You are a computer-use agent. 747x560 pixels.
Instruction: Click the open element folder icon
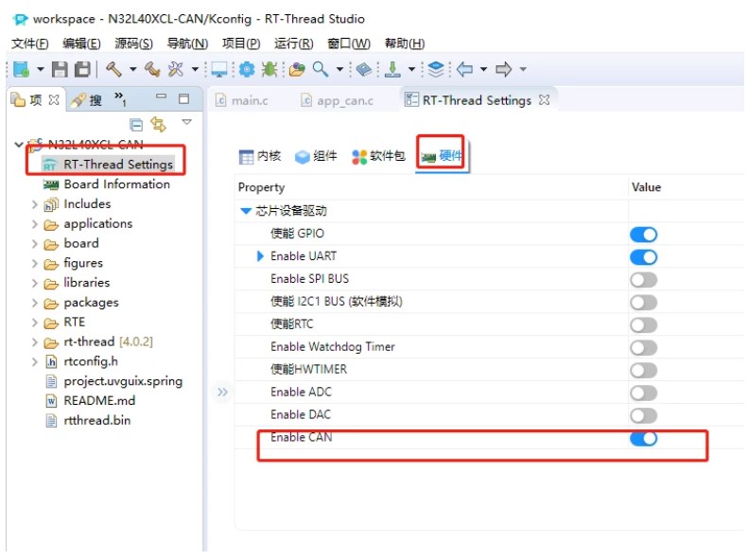[x=297, y=70]
